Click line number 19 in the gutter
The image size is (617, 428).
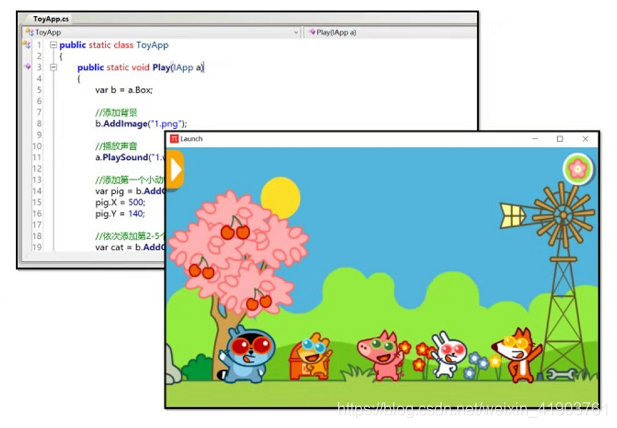coord(37,247)
